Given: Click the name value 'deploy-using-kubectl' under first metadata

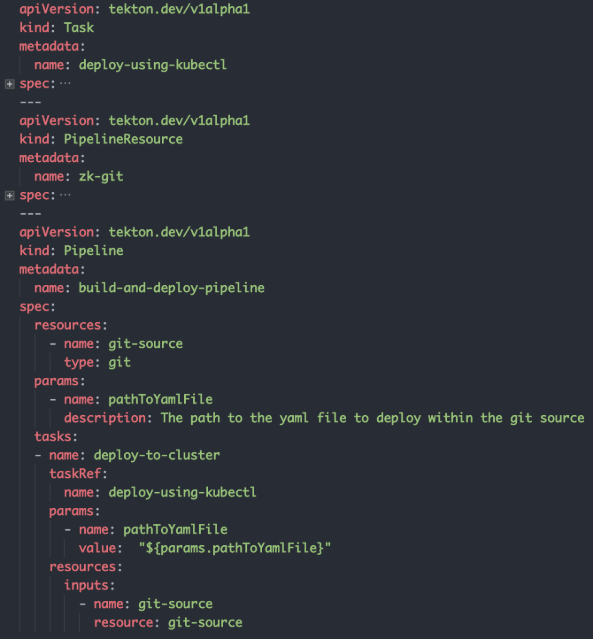Looking at the screenshot, I should [x=153, y=65].
